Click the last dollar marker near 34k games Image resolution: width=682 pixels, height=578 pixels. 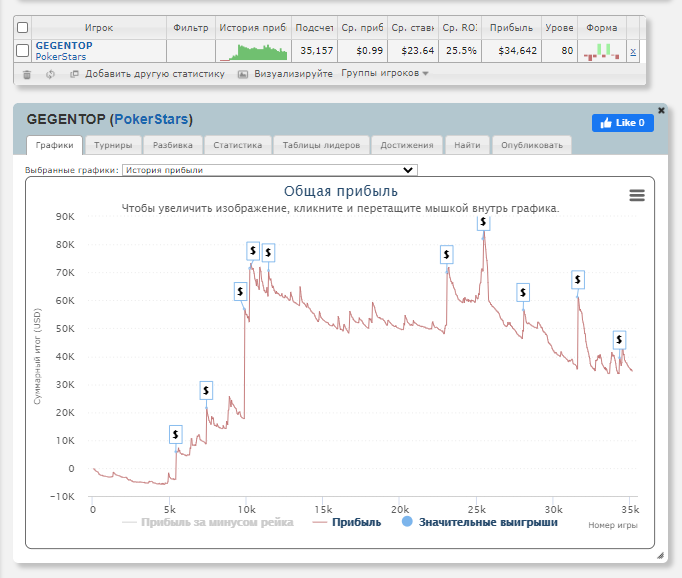619,340
